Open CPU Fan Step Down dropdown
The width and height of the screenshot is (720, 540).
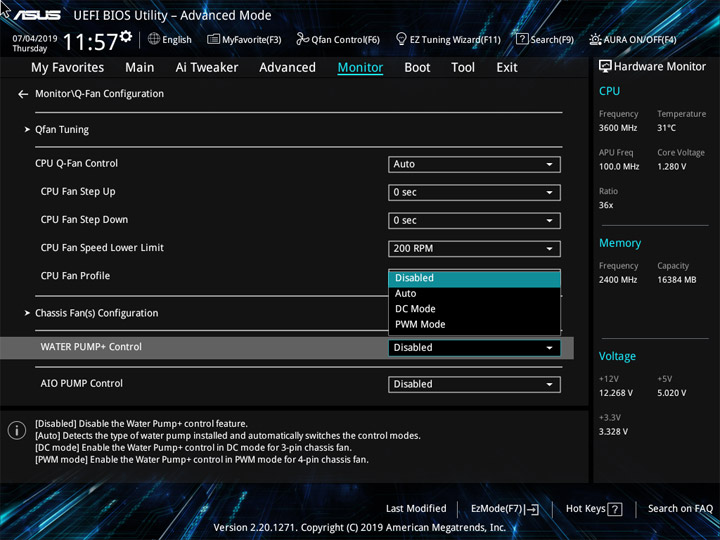474,220
